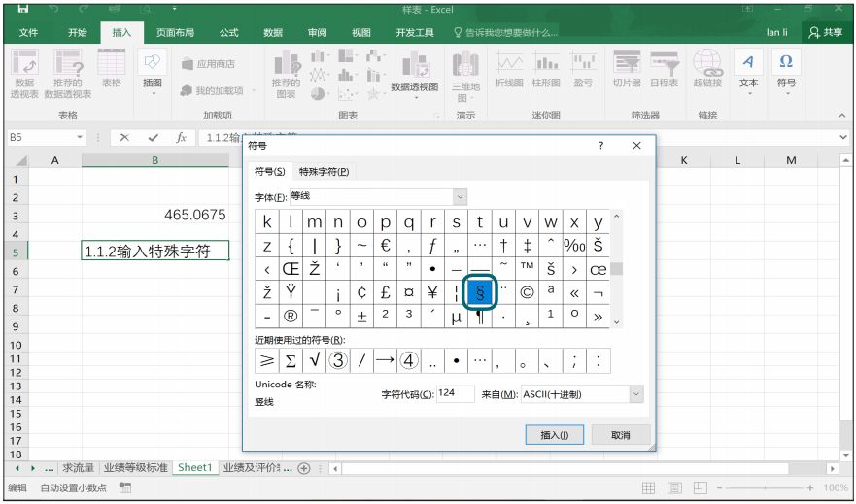Click the Tell me what you want search box

point(505,33)
